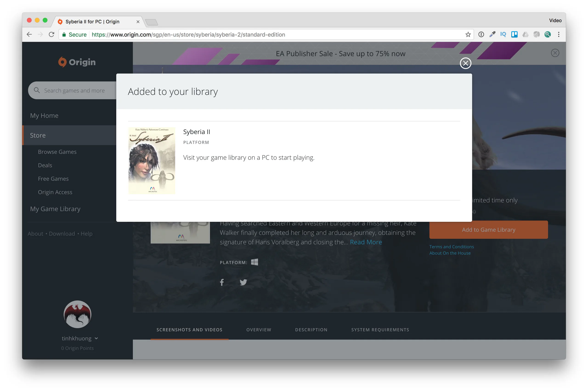
Task: Go back with browser back arrow
Action: (29, 34)
